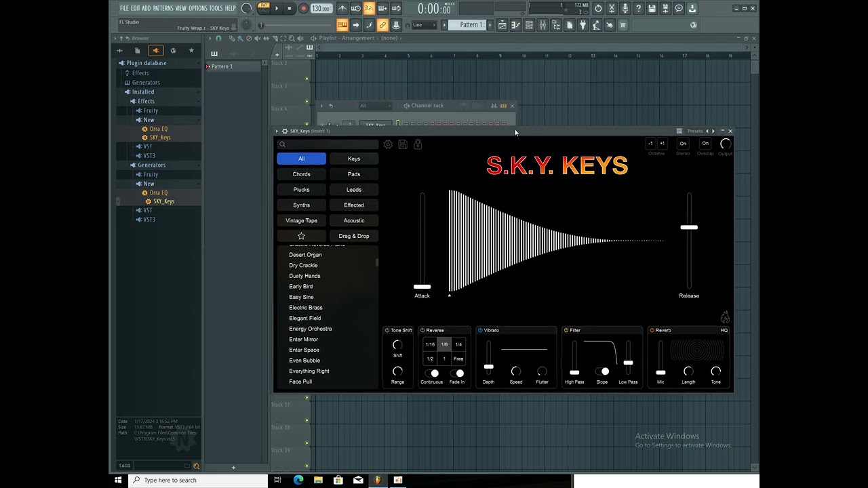868x488 pixels.
Task: Click the stop button in the transport bar
Action: coord(290,8)
